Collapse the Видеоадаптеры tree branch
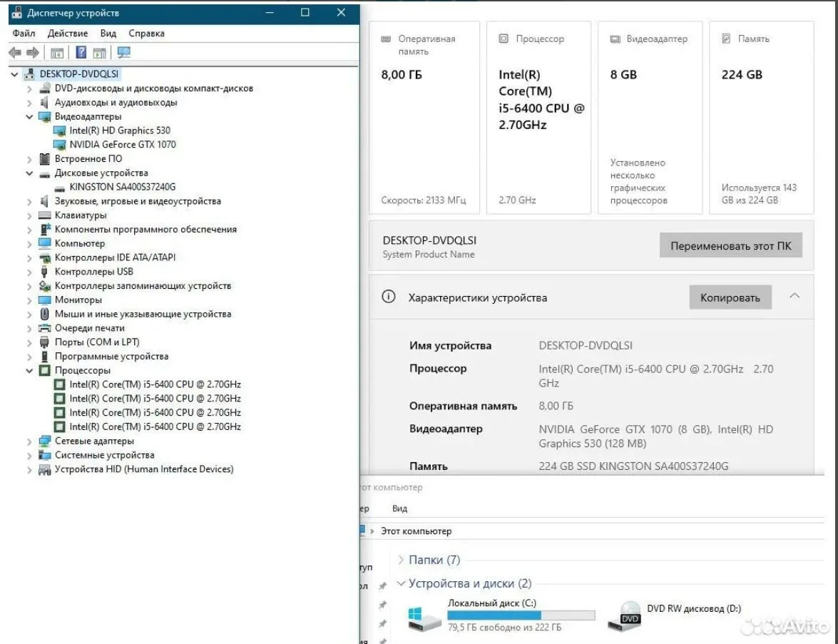The image size is (838, 644). click(x=29, y=116)
